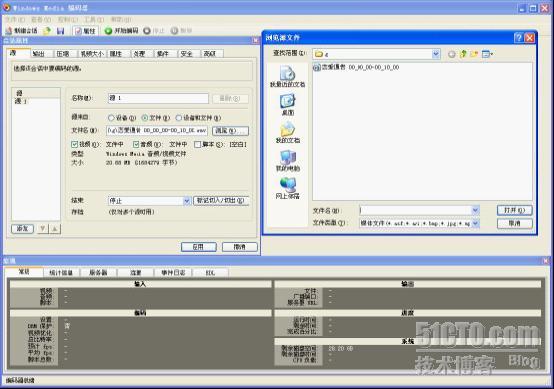This screenshot has width=554, height=389.
Task: Open the Control (控制) menu
Action: pos(67,19)
